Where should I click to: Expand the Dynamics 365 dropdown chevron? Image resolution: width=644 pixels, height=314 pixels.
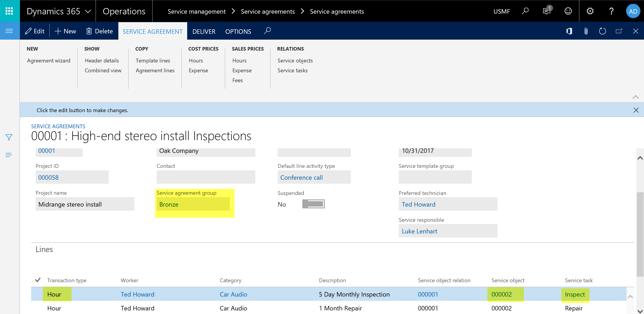(88, 11)
